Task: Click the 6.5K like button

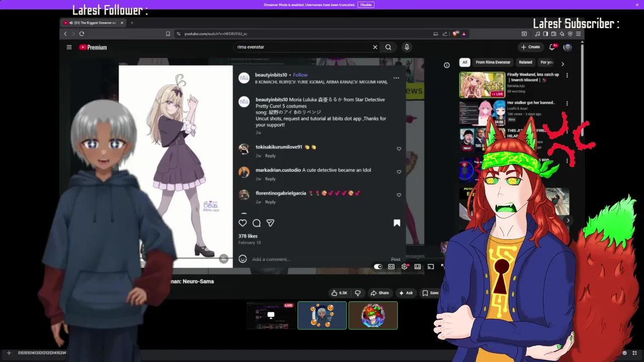Action: (x=339, y=293)
